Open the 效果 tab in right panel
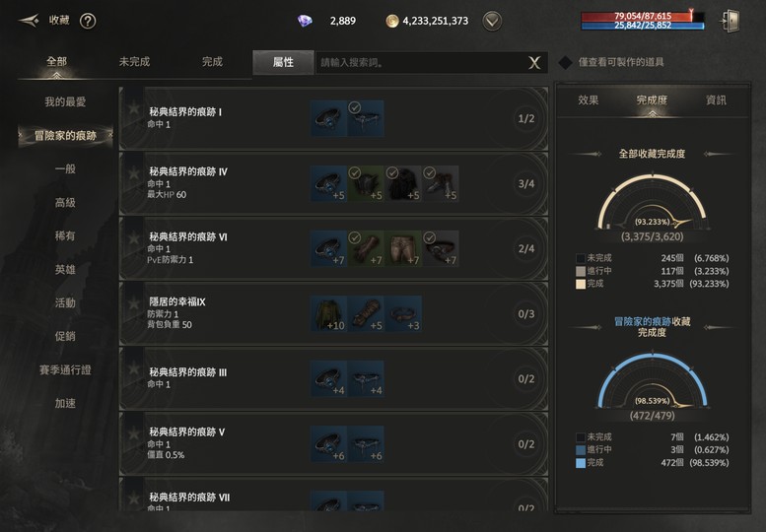766x532 pixels. click(x=589, y=100)
